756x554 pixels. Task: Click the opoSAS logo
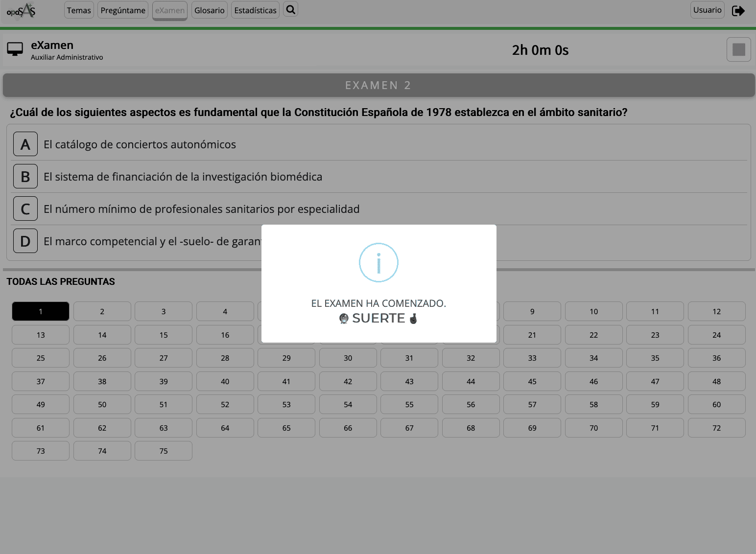pyautogui.click(x=21, y=11)
